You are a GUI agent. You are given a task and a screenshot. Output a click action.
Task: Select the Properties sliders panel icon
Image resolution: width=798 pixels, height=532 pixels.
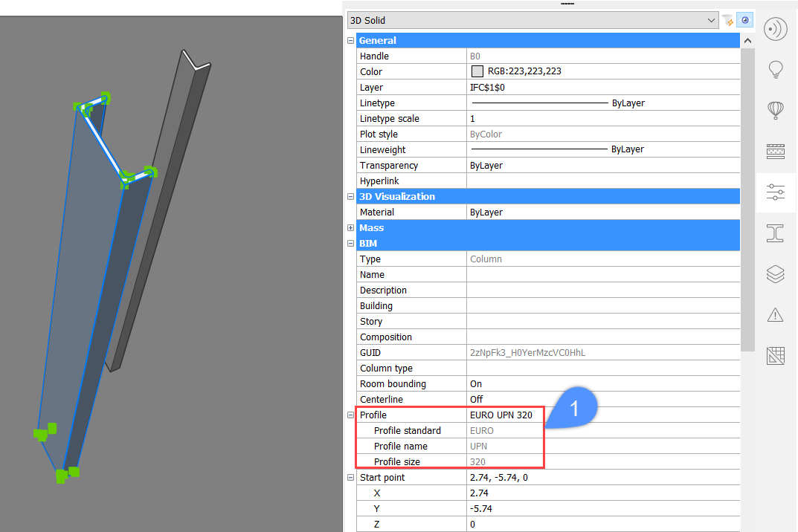coord(776,193)
